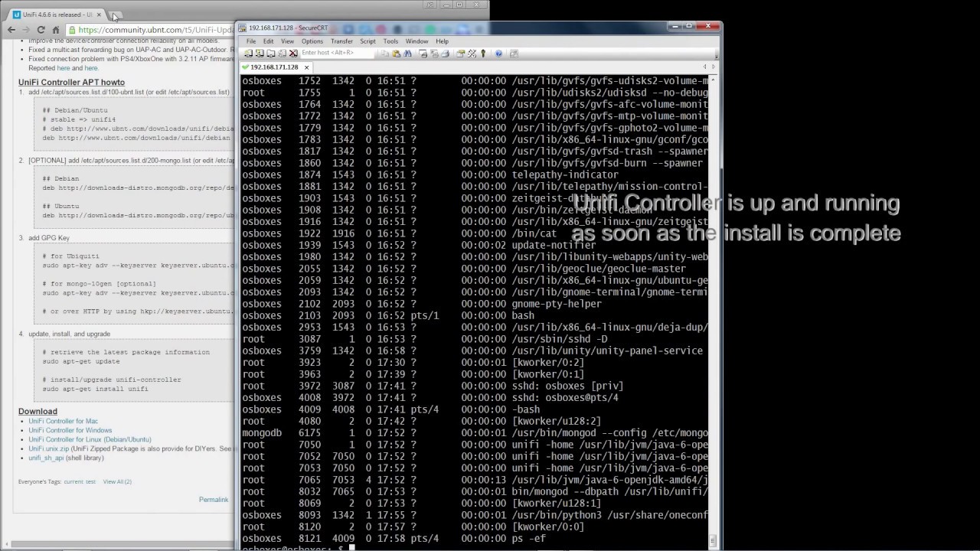Open the Edit menu in SecureCRT
Image resolution: width=980 pixels, height=551 pixels.
tap(268, 41)
